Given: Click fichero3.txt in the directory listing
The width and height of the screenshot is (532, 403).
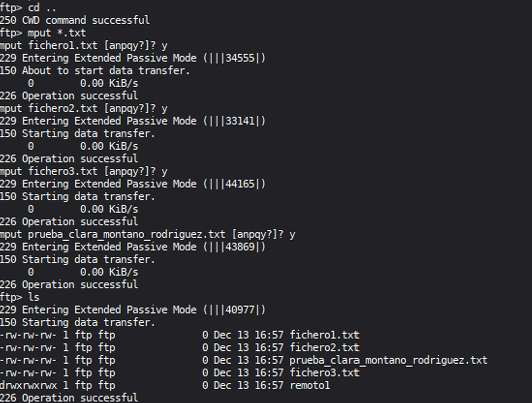Looking at the screenshot, I should (x=324, y=373).
